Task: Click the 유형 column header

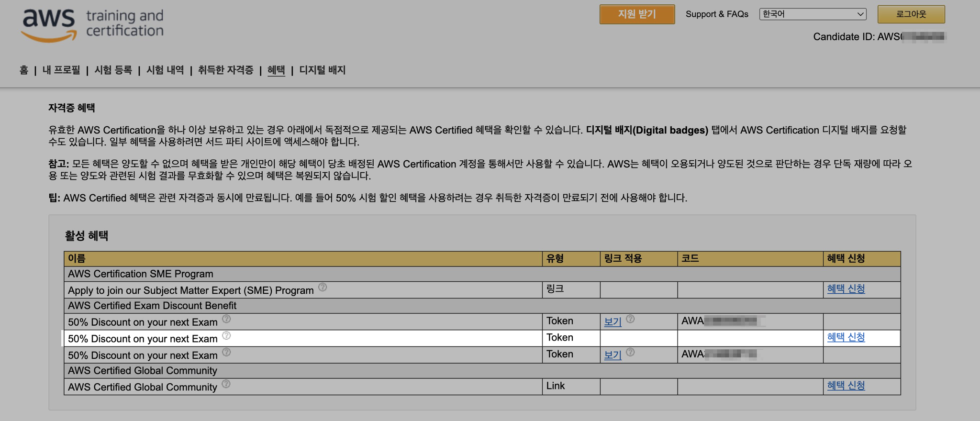Action: [571, 258]
